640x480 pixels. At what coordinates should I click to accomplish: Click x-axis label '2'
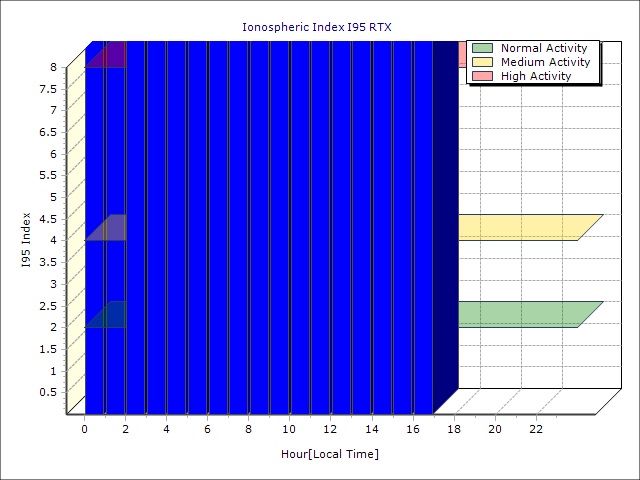(x=125, y=429)
